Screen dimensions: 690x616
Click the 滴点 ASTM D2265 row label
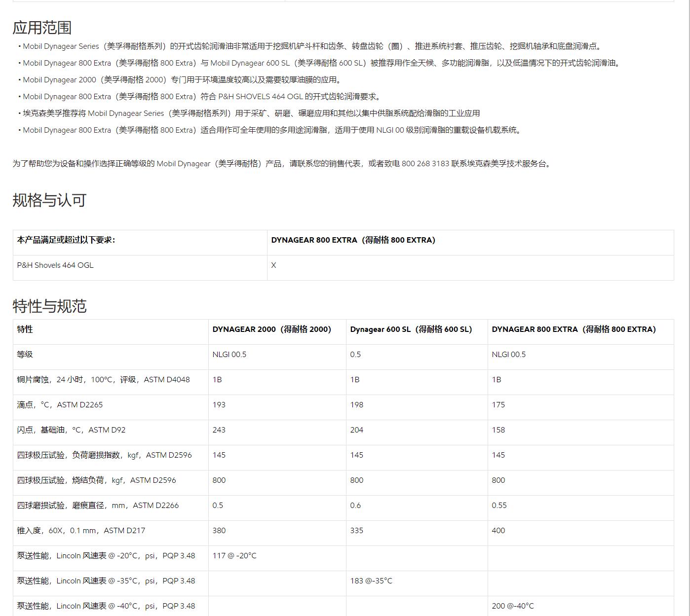pyautogui.click(x=60, y=405)
